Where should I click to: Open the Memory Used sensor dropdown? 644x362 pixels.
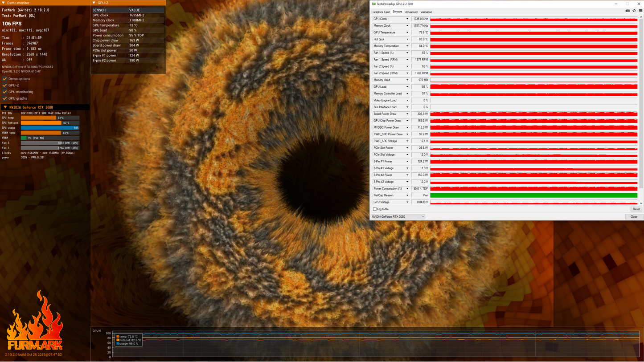[x=407, y=80]
